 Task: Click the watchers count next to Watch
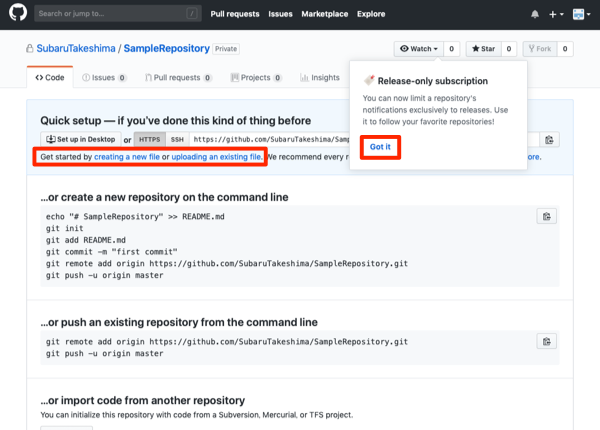452,49
